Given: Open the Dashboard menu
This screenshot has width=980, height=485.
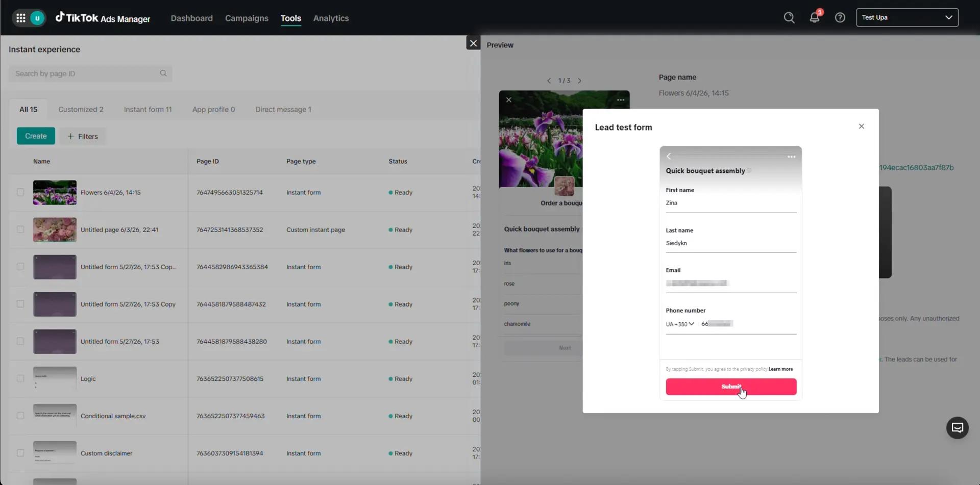Looking at the screenshot, I should coord(191,18).
